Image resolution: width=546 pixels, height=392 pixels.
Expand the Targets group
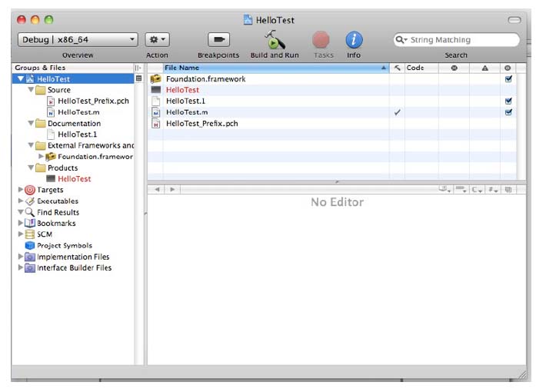(x=21, y=189)
